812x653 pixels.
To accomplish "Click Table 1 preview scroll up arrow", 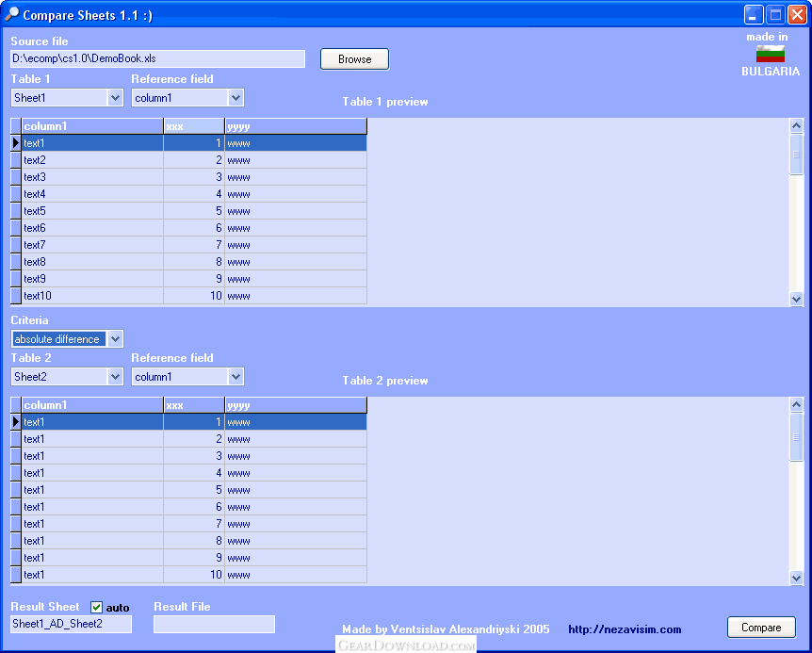I will (797, 125).
